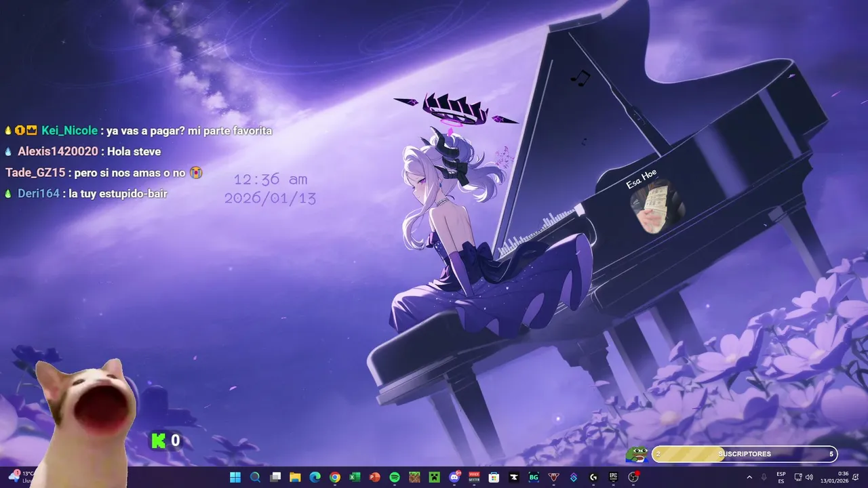Image resolution: width=868 pixels, height=488 pixels.
Task: Click the SUSCRIPTORES goal progress bar
Action: [x=745, y=454]
